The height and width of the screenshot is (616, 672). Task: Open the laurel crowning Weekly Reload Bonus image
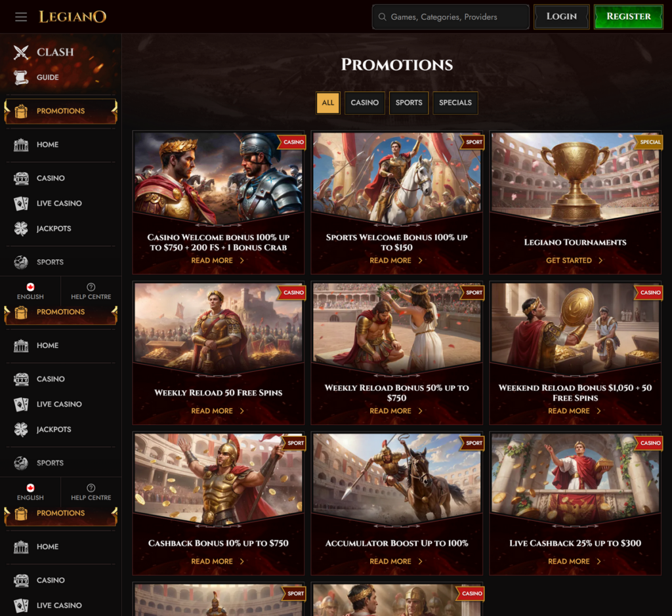pos(396,328)
